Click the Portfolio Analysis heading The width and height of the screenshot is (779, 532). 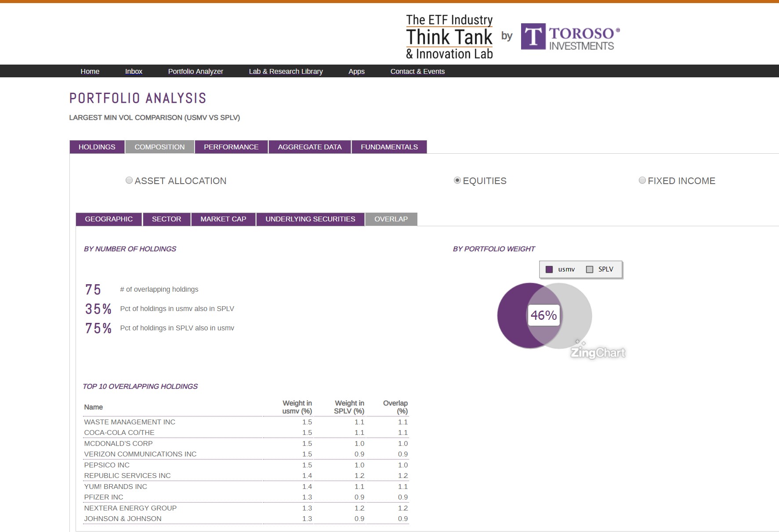[138, 98]
